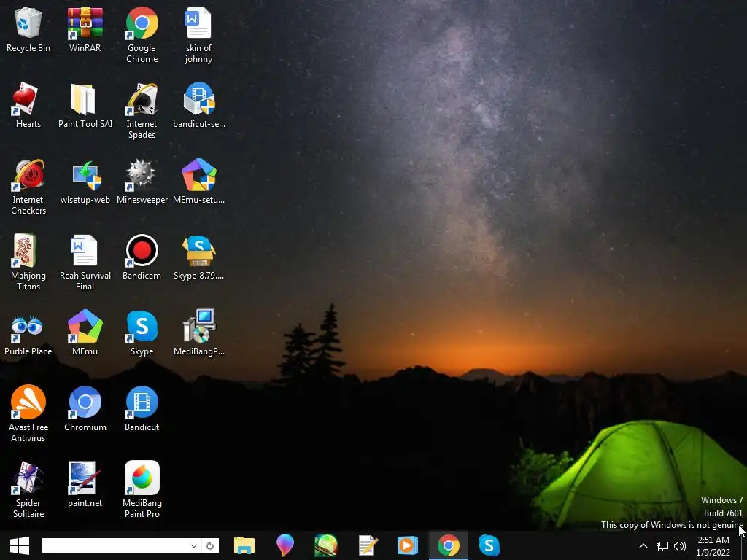Click the refresh button beside the address field
The height and width of the screenshot is (560, 747).
210,545
